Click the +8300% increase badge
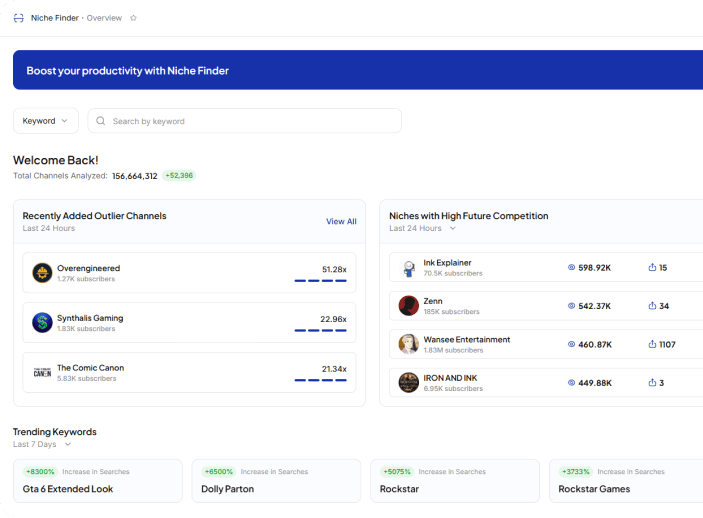This screenshot has height=518, width=703. pos(40,472)
